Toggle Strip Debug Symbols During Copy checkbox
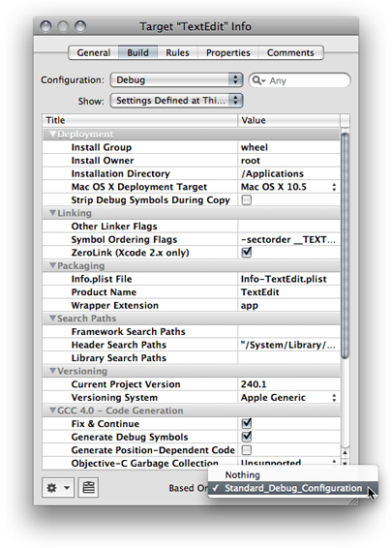The height and width of the screenshot is (548, 392). coord(247,199)
